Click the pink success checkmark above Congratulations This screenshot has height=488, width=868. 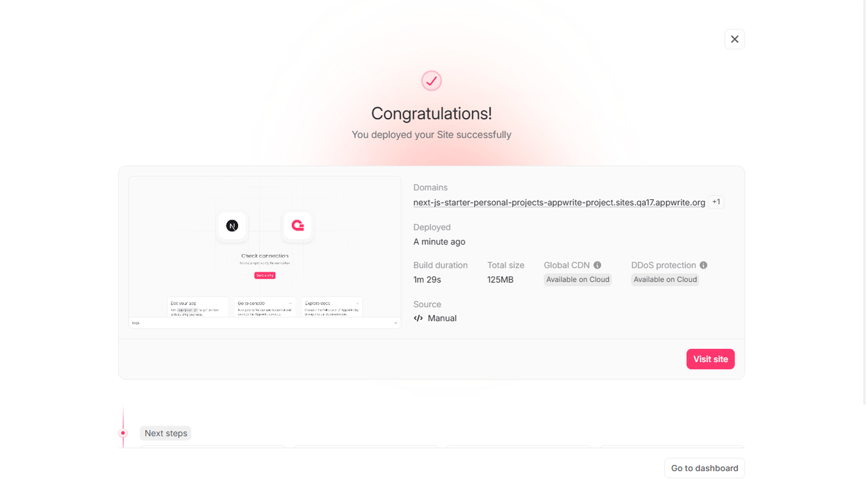[431, 80]
